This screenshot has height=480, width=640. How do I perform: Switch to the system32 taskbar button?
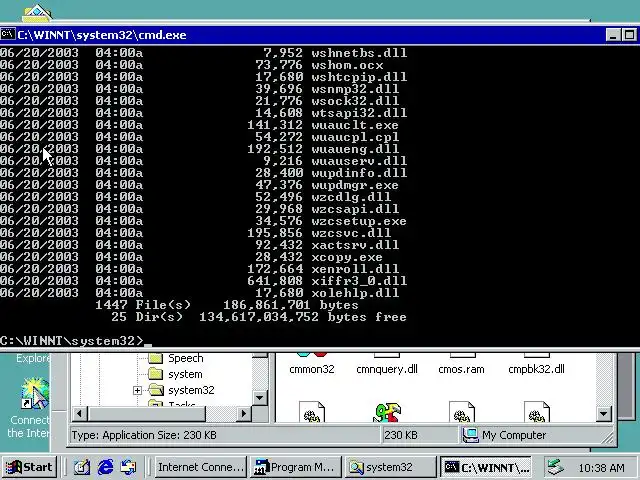coord(390,467)
